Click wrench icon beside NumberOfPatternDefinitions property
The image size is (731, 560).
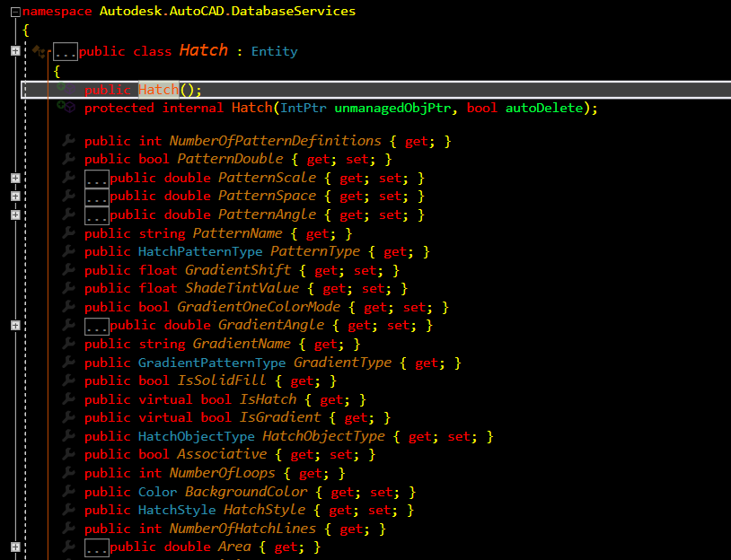pyautogui.click(x=68, y=140)
